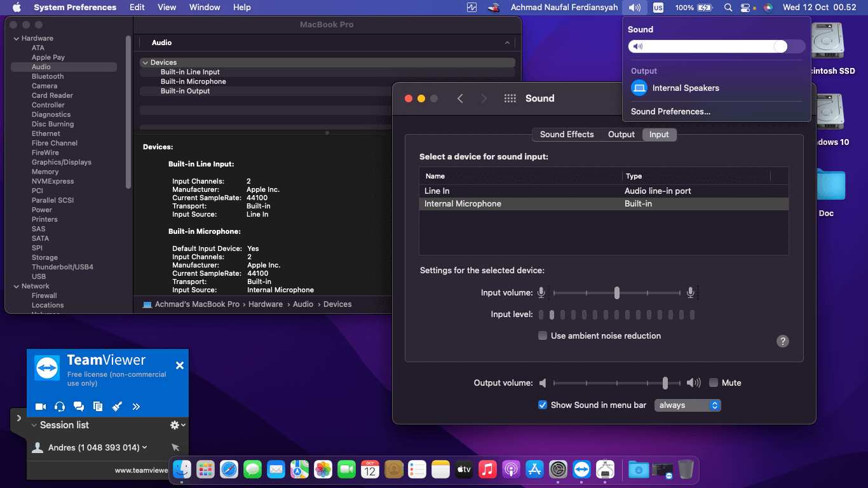Click the Input volume slider

tap(617, 293)
